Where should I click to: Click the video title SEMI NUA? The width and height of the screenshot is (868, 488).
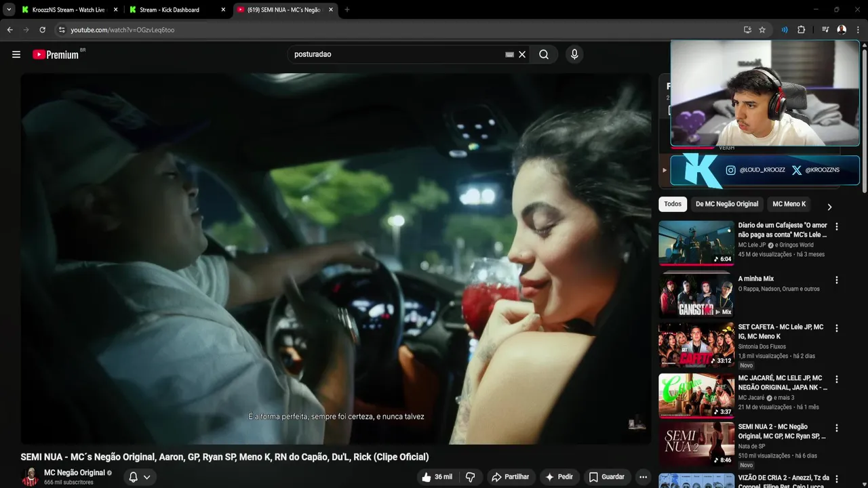pos(224,457)
